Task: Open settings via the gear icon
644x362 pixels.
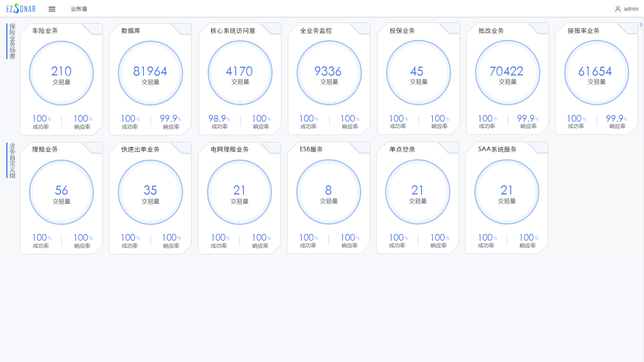Action: 641,24
